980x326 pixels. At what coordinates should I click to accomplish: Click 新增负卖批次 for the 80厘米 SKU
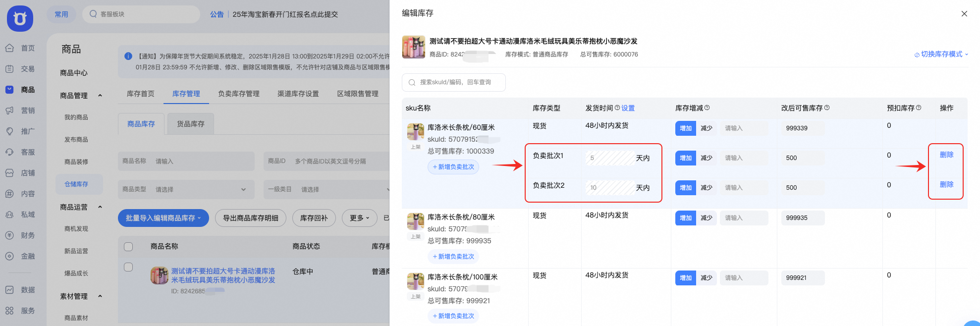pyautogui.click(x=453, y=257)
